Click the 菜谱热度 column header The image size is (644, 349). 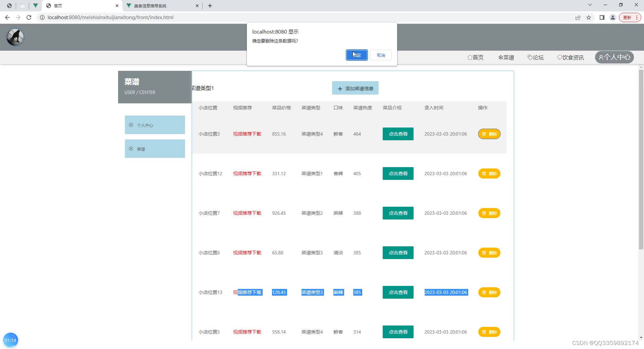[363, 108]
